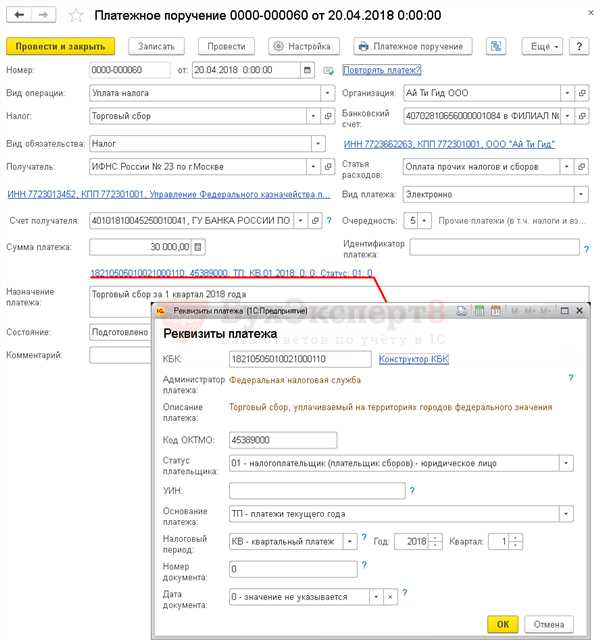
Task: Open the 'Организация' record with open icon
Action: pyautogui.click(x=582, y=93)
